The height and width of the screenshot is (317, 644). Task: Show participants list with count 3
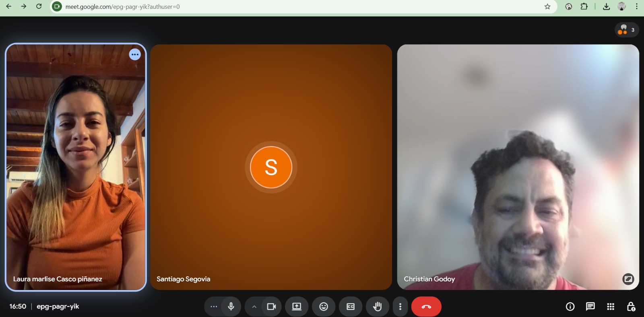(x=627, y=30)
